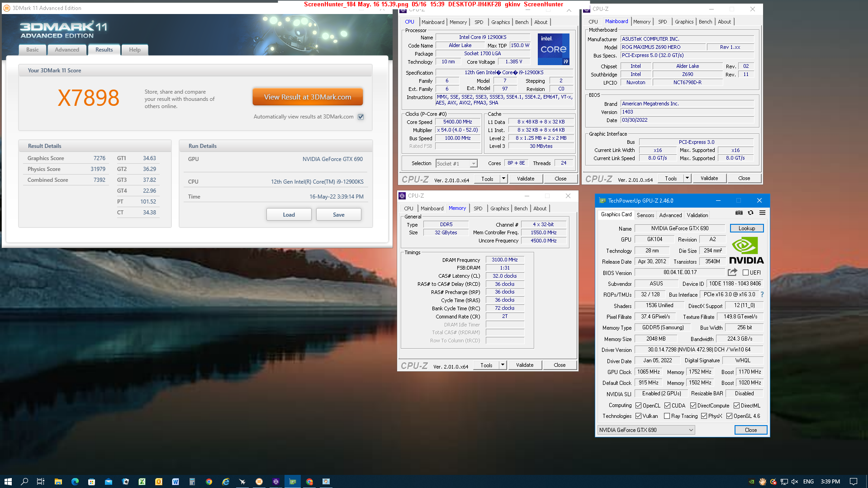The height and width of the screenshot is (488, 868).
Task: Click the Bus Interface question mark in GPU-Z
Action: point(762,294)
